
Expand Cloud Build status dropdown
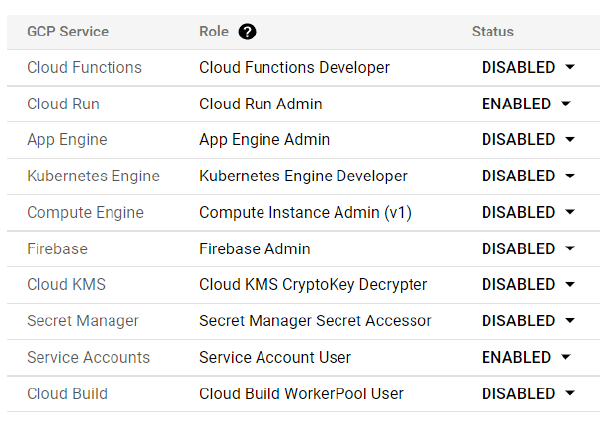coord(570,394)
